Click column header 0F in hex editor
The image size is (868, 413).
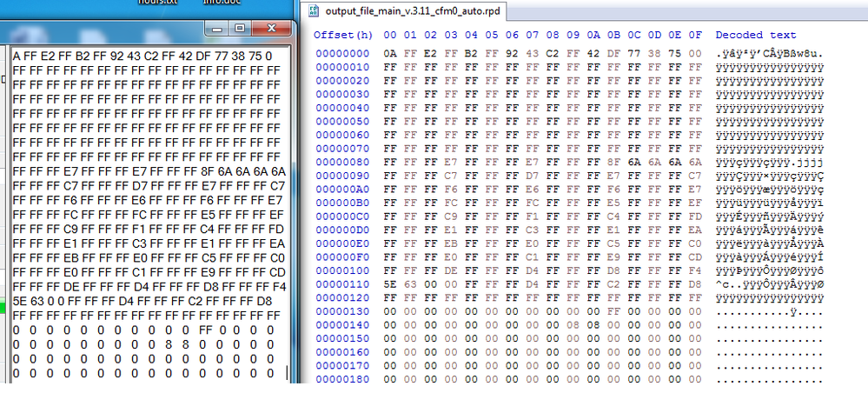coord(695,35)
